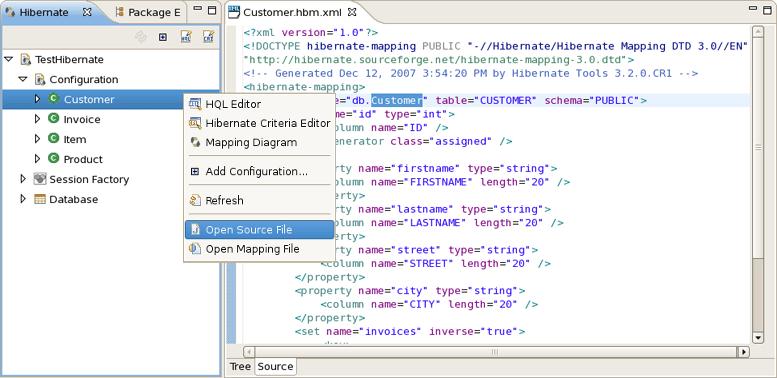This screenshot has height=378, width=777.
Task: Expand the Customer tree node
Action: coord(38,99)
